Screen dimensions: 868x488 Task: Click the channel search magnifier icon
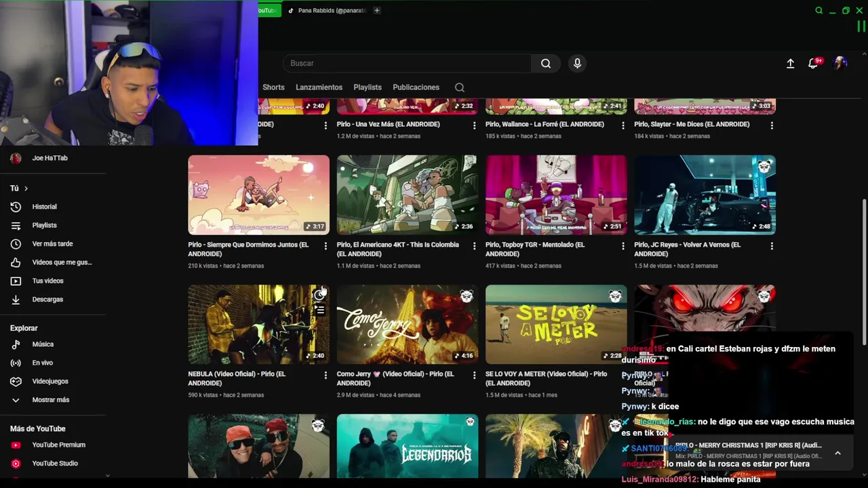[x=460, y=87]
